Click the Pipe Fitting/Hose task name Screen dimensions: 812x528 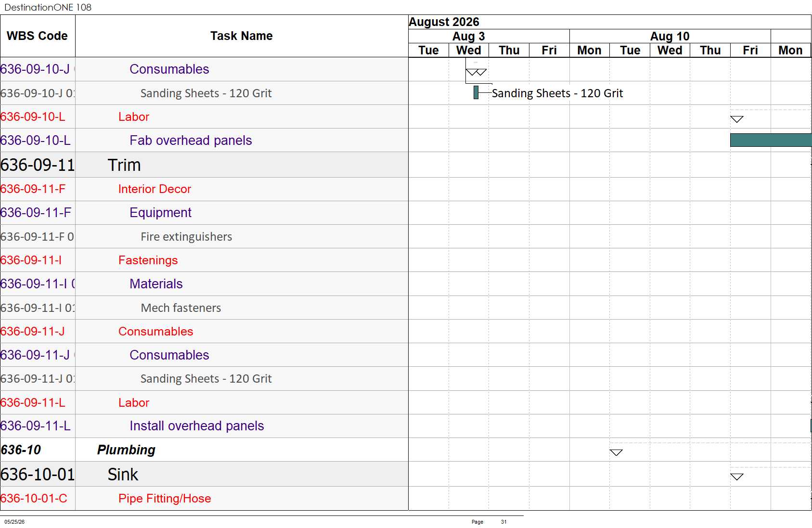coord(165,499)
